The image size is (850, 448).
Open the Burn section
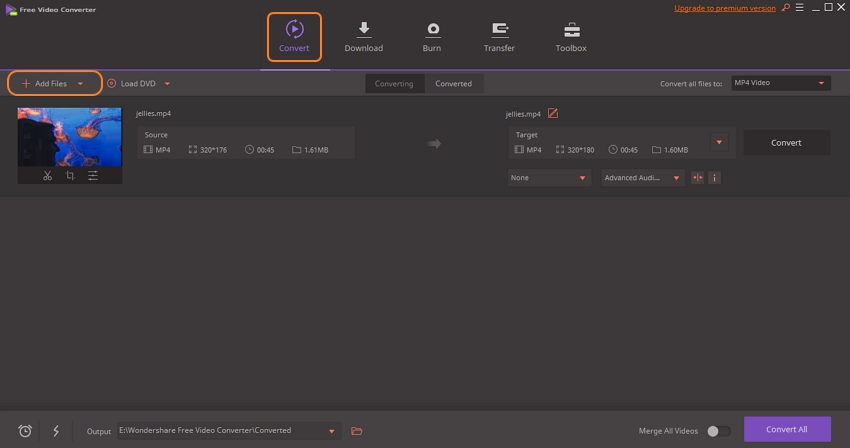coord(432,36)
